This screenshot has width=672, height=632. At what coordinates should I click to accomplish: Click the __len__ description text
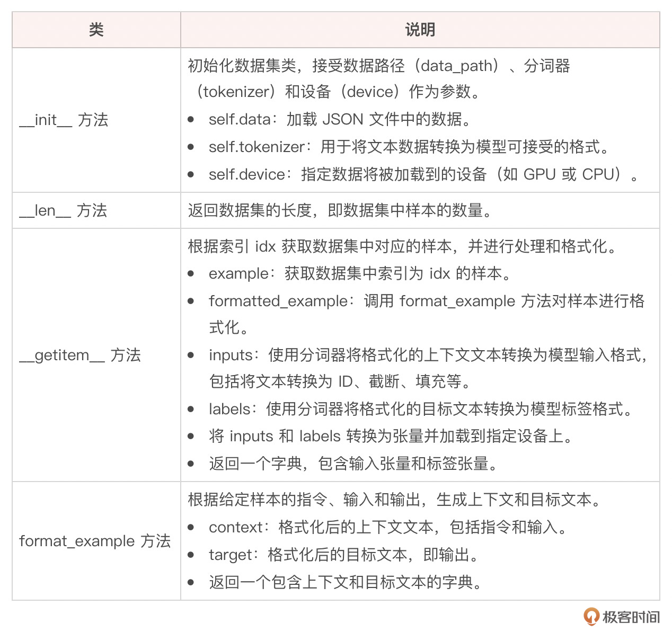(x=340, y=211)
